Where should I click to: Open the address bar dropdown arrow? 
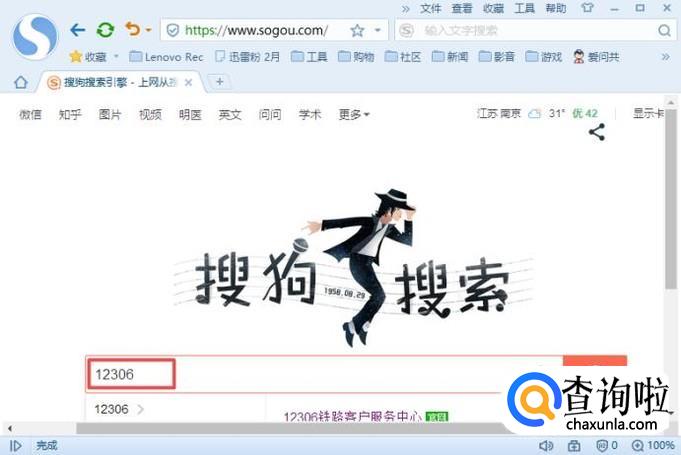377,30
